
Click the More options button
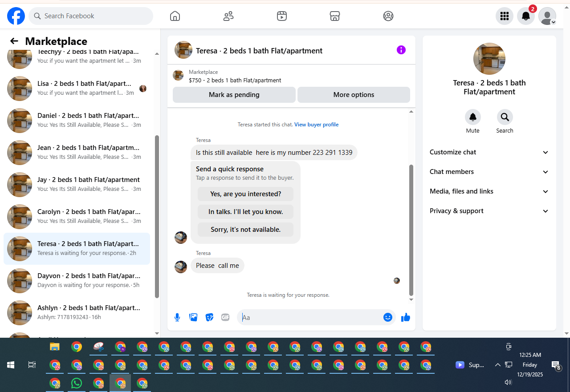tap(354, 94)
